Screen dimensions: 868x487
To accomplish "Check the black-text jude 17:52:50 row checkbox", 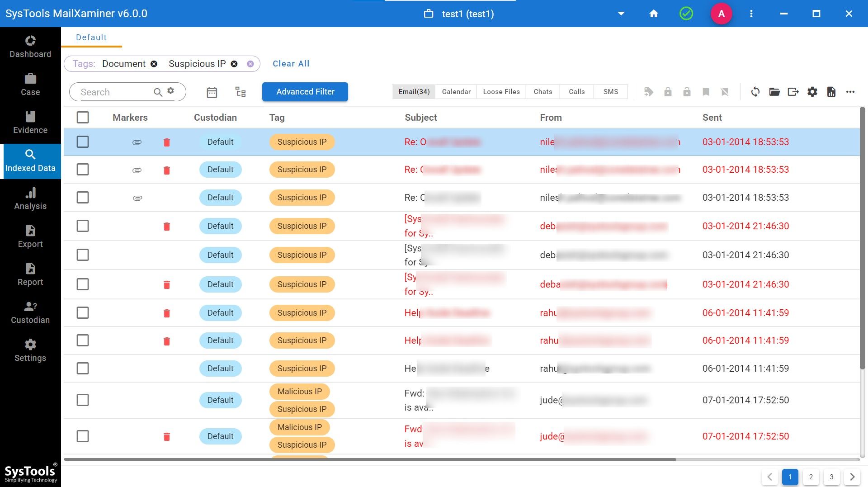I will click(x=83, y=400).
